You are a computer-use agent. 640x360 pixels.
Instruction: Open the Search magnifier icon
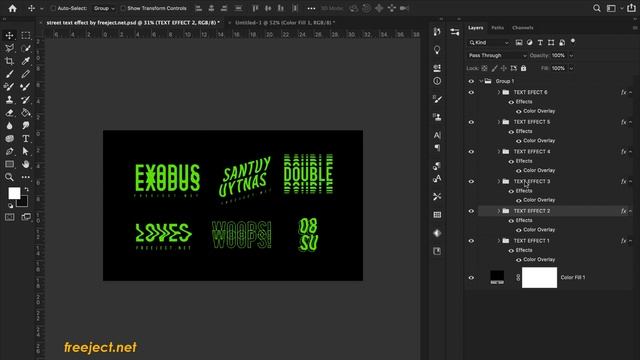597,8
